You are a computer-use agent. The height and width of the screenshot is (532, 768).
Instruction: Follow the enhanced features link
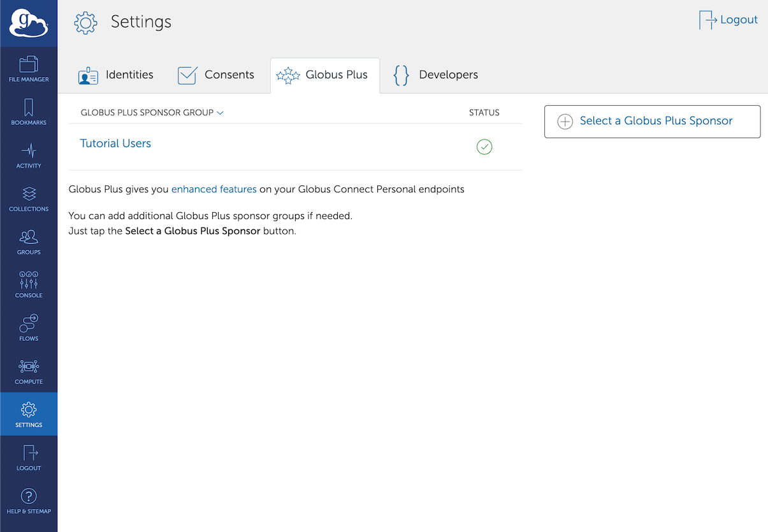click(x=214, y=189)
